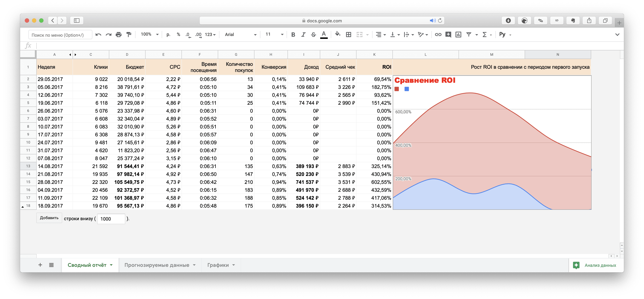This screenshot has height=299, width=644.
Task: Open the zoom 100% dropdown
Action: click(x=149, y=34)
